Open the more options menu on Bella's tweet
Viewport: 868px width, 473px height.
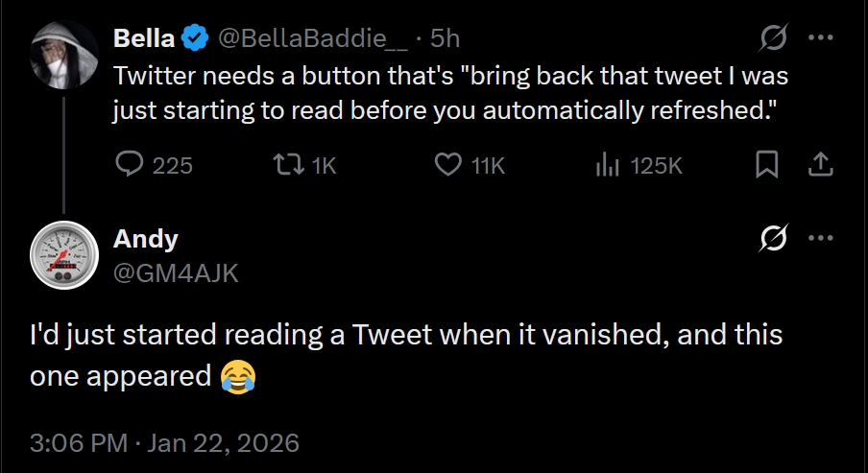point(820,38)
